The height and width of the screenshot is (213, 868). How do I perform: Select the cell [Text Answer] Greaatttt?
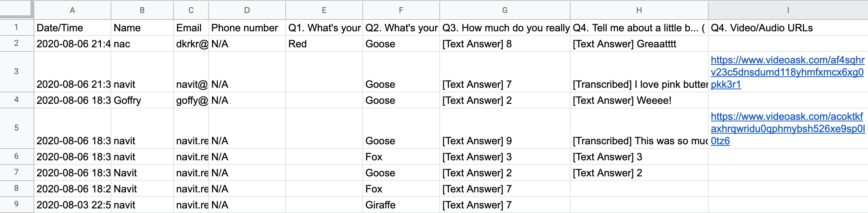pyautogui.click(x=639, y=44)
